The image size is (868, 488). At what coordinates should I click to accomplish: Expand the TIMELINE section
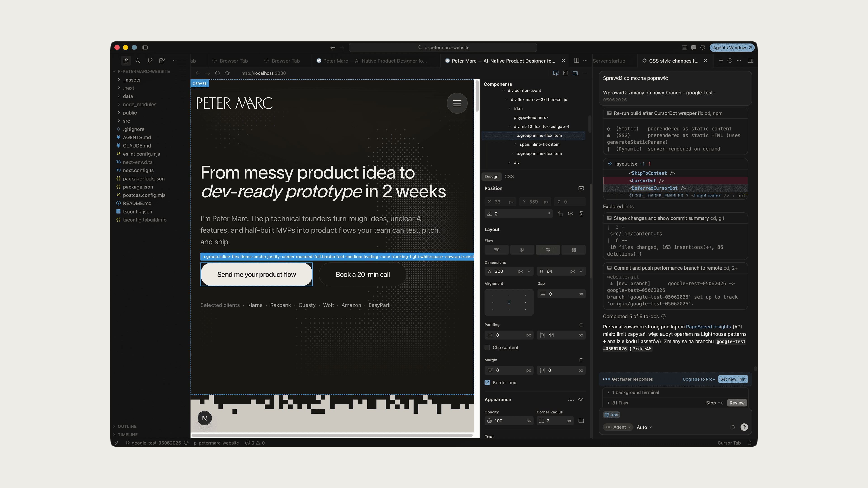pos(151,435)
